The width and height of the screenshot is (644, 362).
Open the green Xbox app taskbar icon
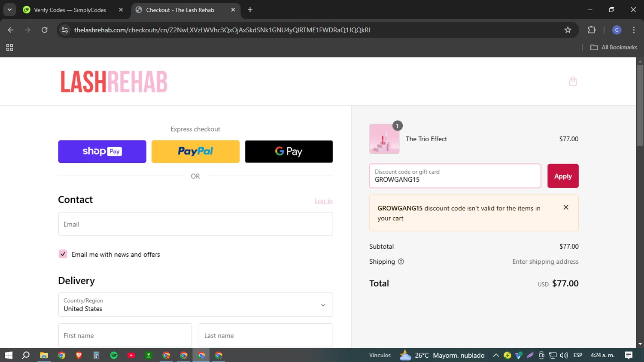149,355
